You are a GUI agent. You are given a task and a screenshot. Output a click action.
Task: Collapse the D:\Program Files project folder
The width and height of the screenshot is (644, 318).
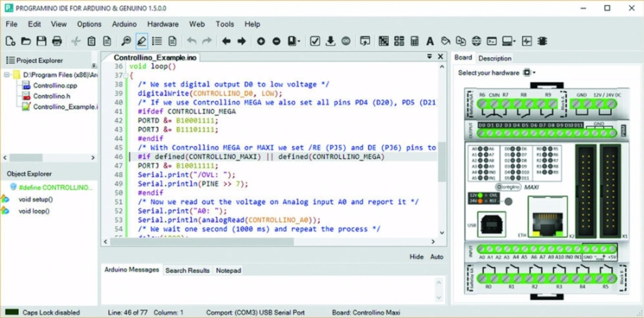7,75
